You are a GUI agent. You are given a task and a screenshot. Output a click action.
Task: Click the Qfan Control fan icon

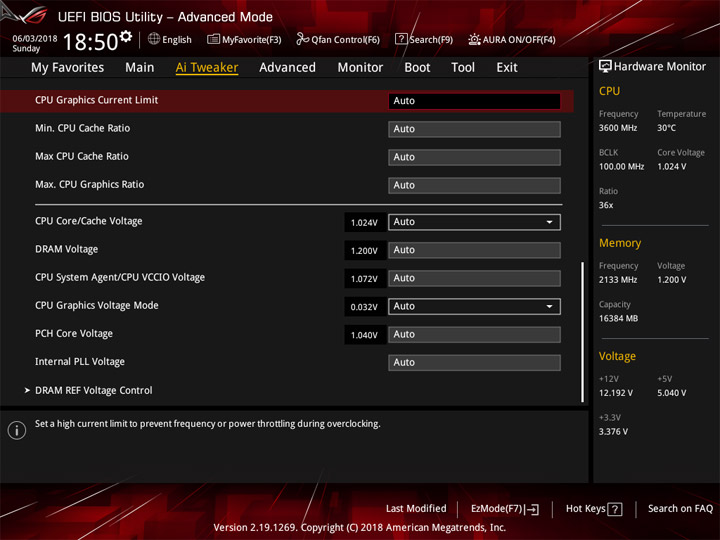302,39
